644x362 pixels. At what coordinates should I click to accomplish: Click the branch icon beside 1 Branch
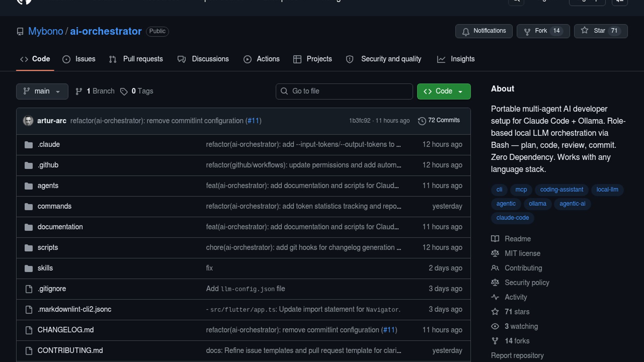coord(79,92)
